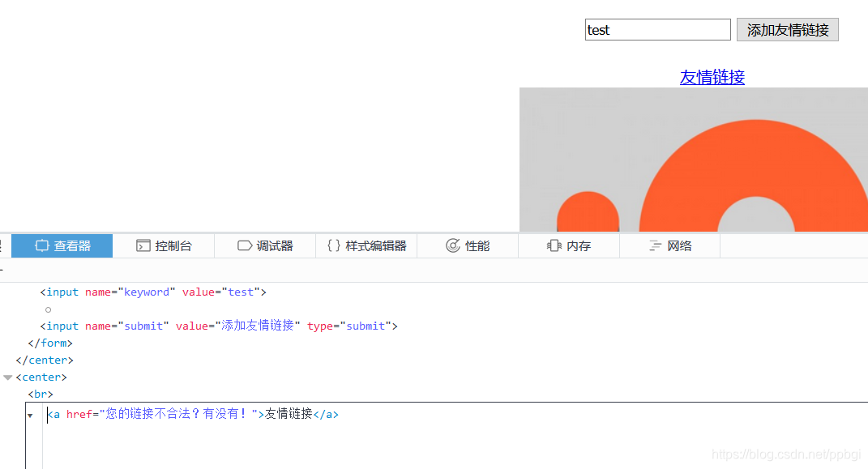Screen dimensions: 868x469
Task: Expand the selected <a> link node
Action: (30, 414)
